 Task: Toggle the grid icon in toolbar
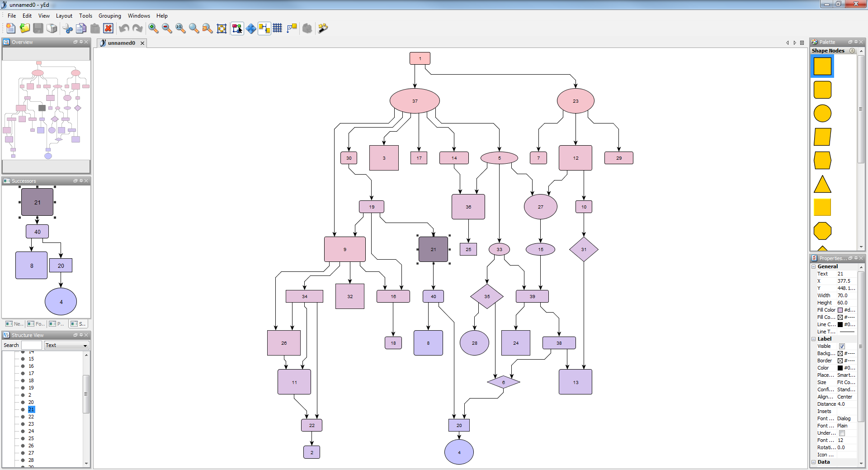[x=278, y=28]
